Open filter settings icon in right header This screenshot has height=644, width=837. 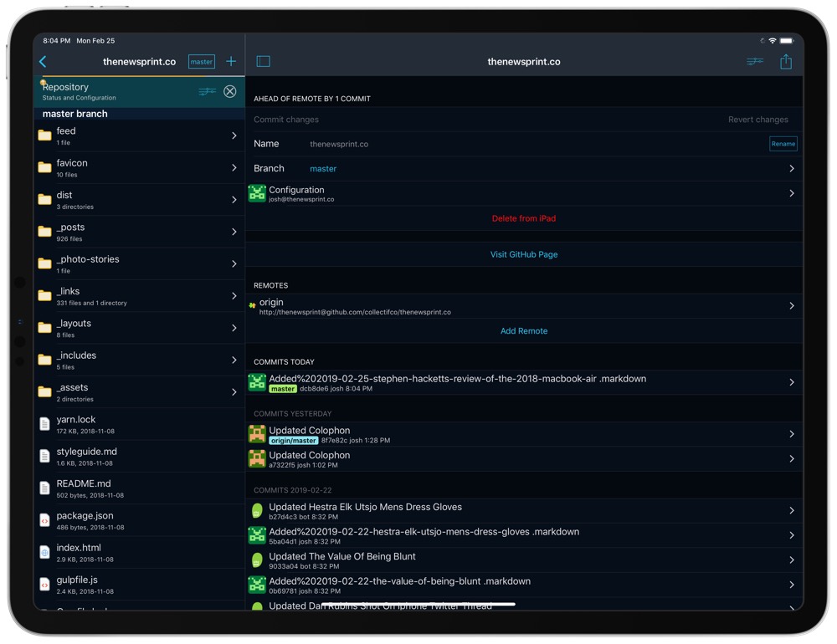(754, 61)
